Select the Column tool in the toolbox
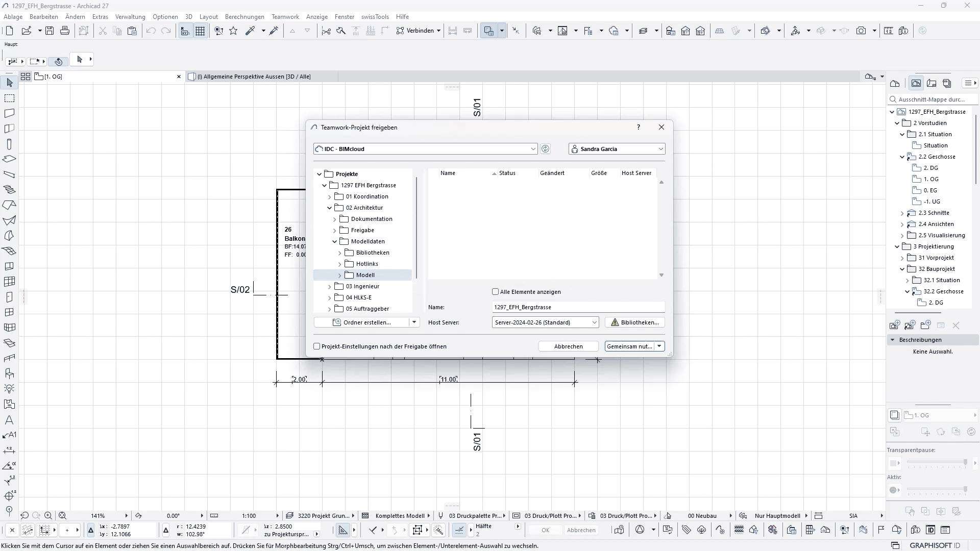980x551 pixels. point(9,144)
